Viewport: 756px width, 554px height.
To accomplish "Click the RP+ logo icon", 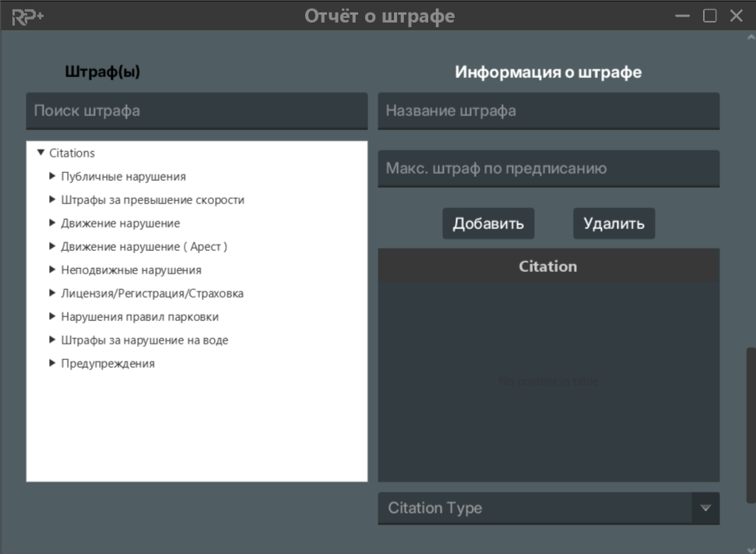I will coord(27,16).
